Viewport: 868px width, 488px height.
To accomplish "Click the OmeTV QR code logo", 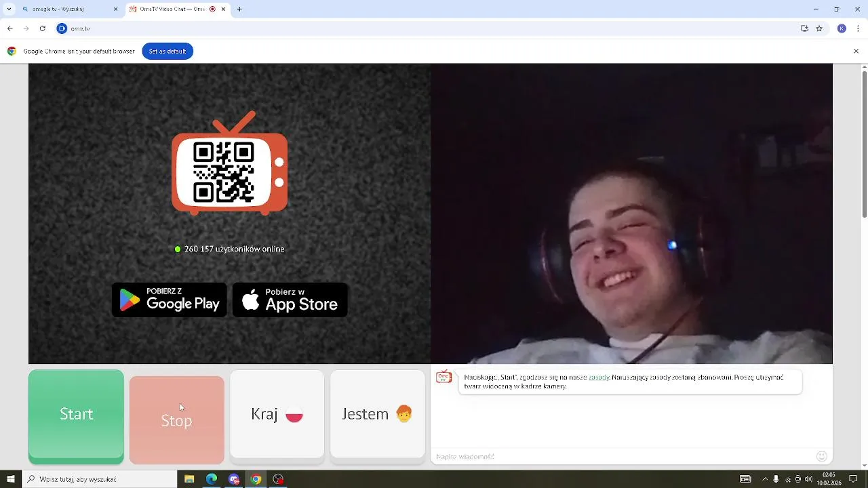I will coord(229,163).
